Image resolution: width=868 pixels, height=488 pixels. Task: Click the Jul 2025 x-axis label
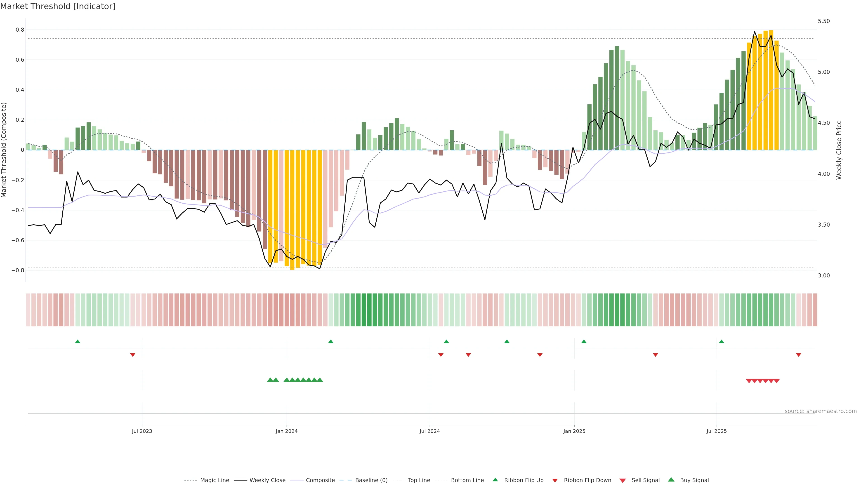[x=716, y=431]
